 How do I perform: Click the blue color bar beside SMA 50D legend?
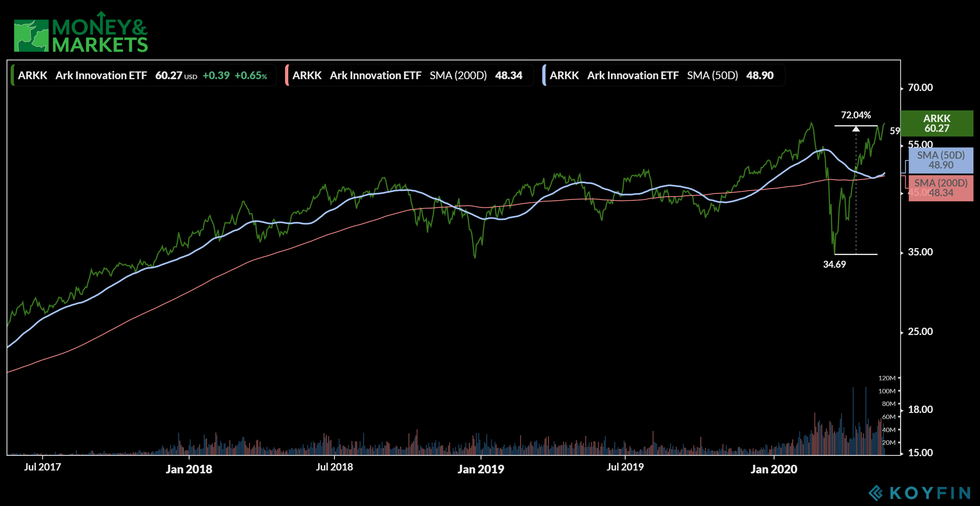click(x=544, y=75)
